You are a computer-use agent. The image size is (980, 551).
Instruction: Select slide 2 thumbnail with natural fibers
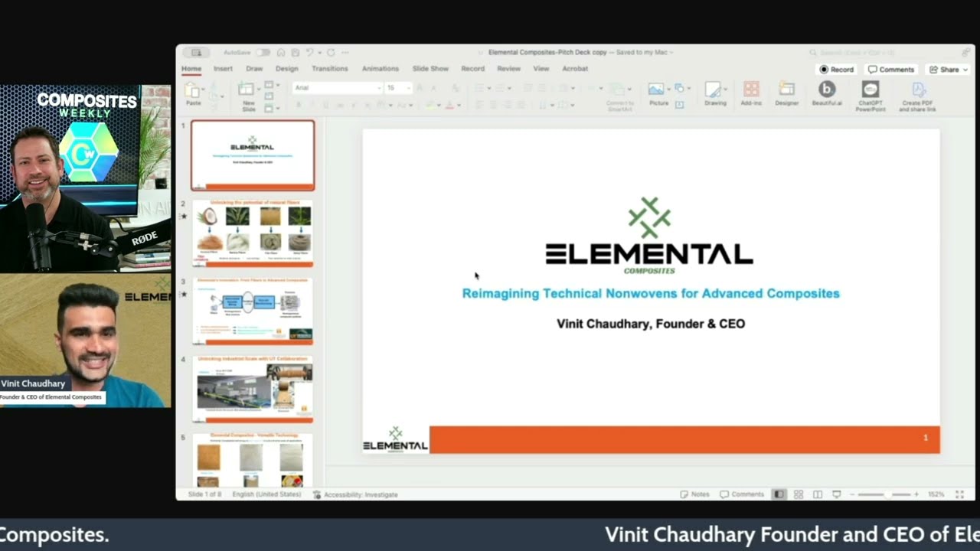[x=253, y=233]
